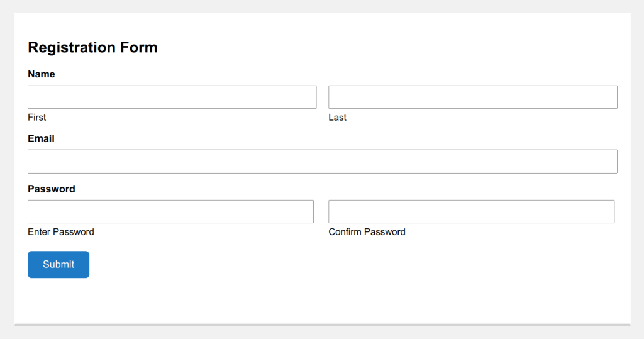644x339 pixels.
Task: Click empty white space right of Submit
Action: point(314,265)
